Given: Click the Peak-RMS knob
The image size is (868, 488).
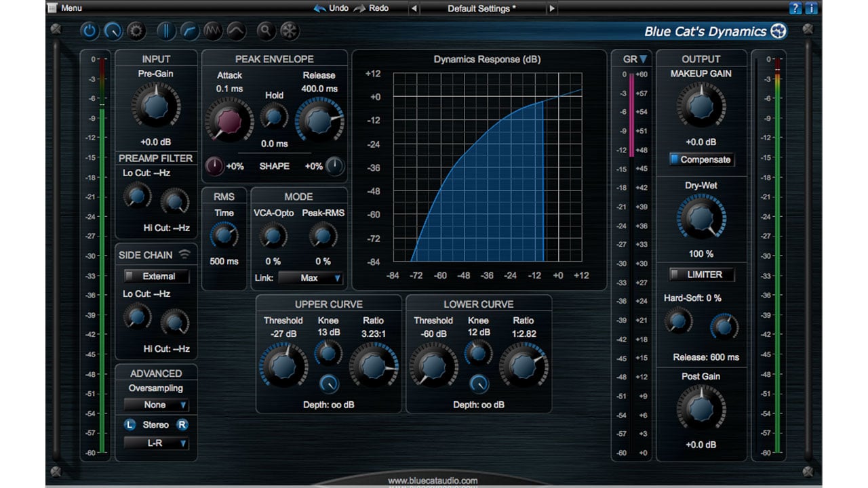Looking at the screenshot, I should click(x=323, y=236).
